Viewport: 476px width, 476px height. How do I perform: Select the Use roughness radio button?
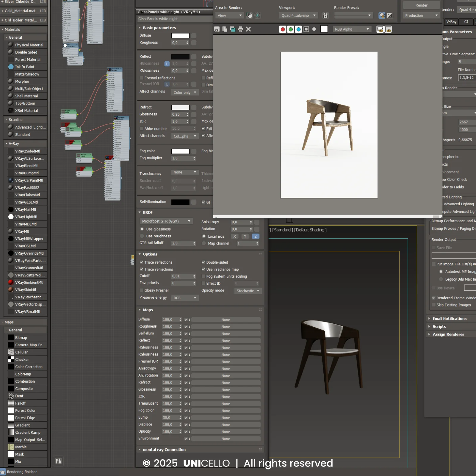click(142, 236)
